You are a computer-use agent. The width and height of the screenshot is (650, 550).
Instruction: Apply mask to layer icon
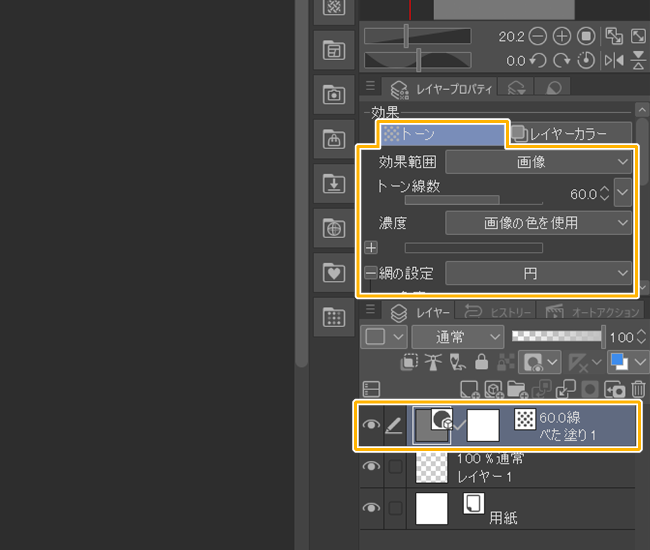pyautogui.click(x=614, y=390)
